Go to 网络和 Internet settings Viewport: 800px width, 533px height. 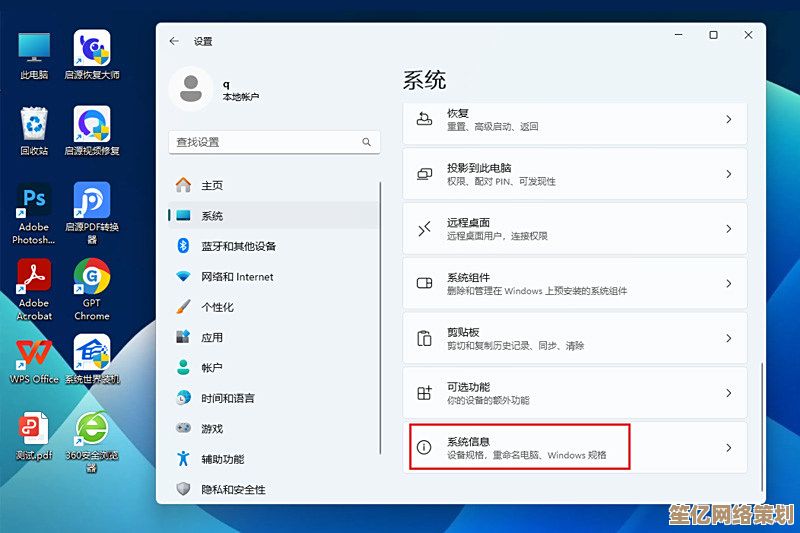point(237,277)
